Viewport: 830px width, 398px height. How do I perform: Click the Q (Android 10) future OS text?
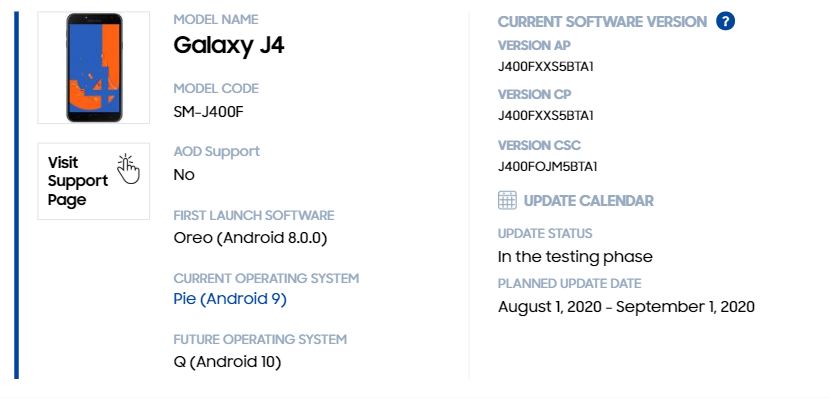228,363
